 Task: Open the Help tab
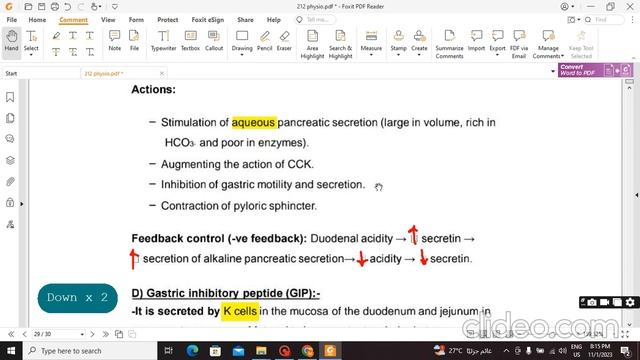pyautogui.click(x=273, y=20)
